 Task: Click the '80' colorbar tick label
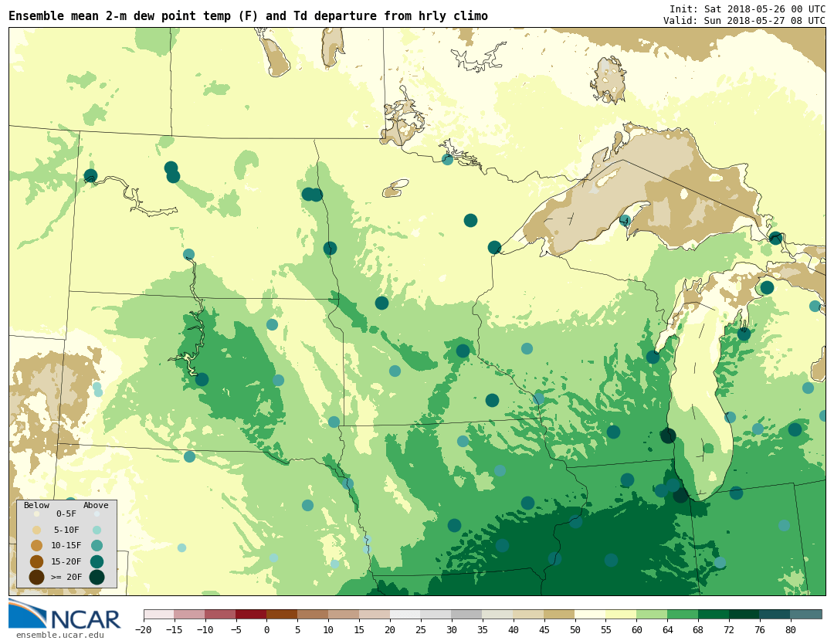coord(791,629)
